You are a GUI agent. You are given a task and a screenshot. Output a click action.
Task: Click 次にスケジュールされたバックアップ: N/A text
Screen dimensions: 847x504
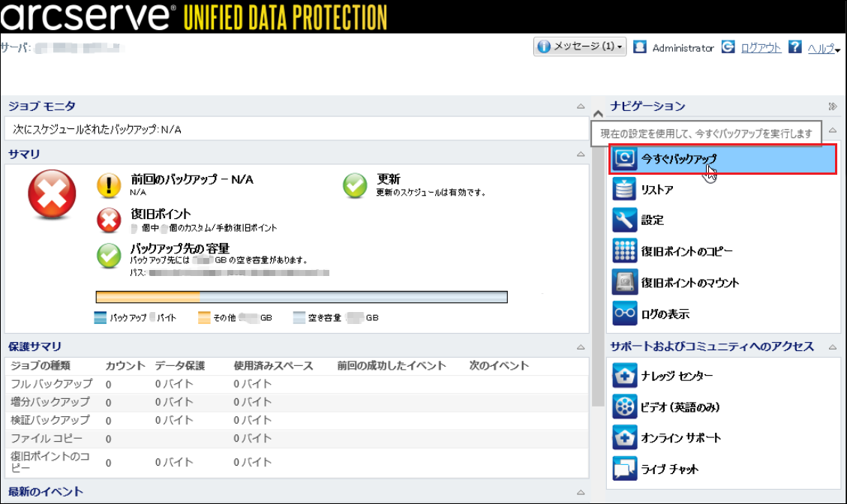point(98,130)
